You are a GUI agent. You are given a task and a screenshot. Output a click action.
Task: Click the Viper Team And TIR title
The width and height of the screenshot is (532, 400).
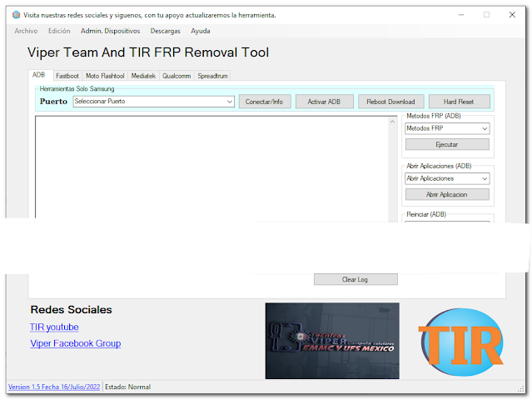[x=148, y=52]
